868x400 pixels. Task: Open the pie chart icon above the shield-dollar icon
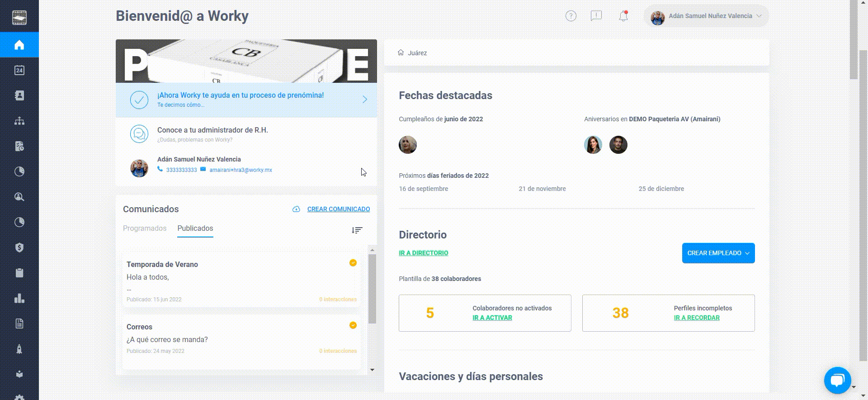pyautogui.click(x=19, y=222)
